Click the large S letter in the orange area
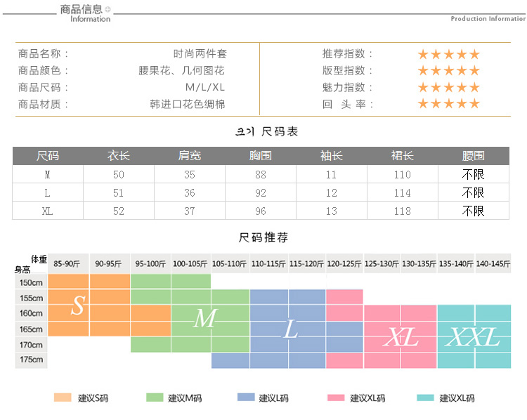The height and width of the screenshot is (420, 527). (x=79, y=306)
